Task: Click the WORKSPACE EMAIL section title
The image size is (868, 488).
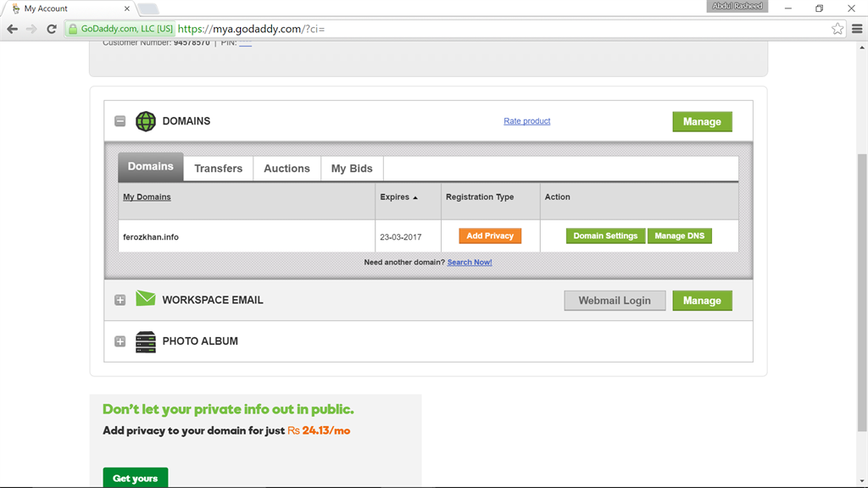Action: pyautogui.click(x=213, y=300)
